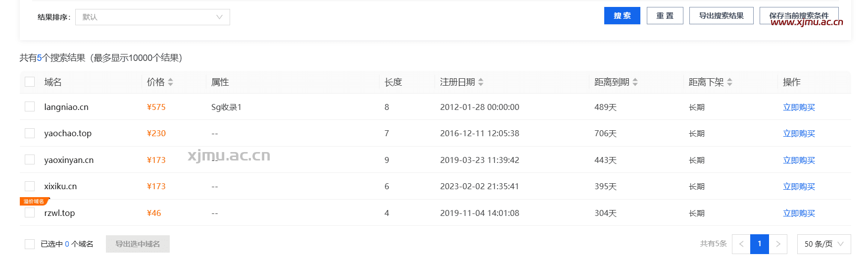Select page 1 in pagination
The image size is (868, 262).
pyautogui.click(x=760, y=244)
